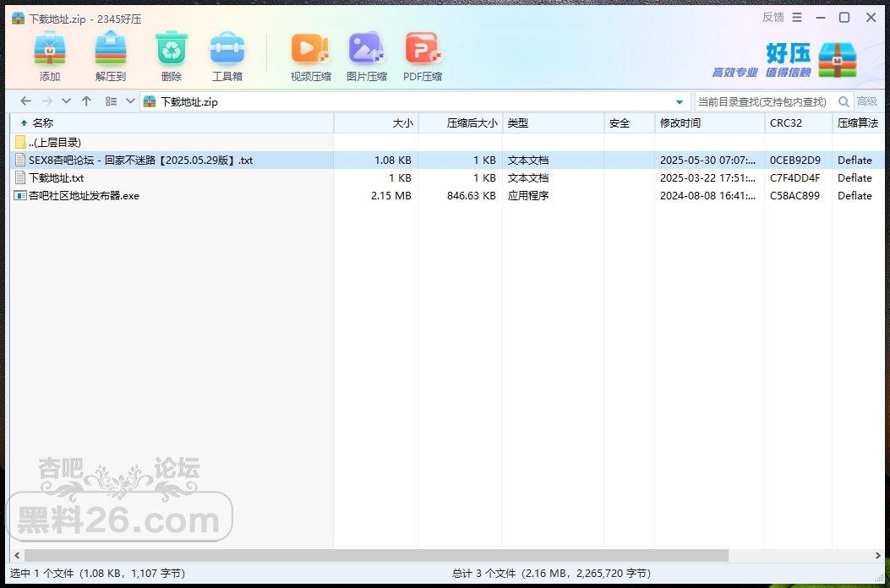Click the scrollbar right arrow

[879, 555]
